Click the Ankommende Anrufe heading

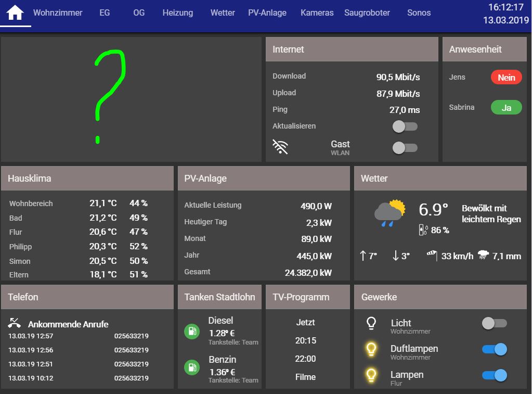pos(68,324)
